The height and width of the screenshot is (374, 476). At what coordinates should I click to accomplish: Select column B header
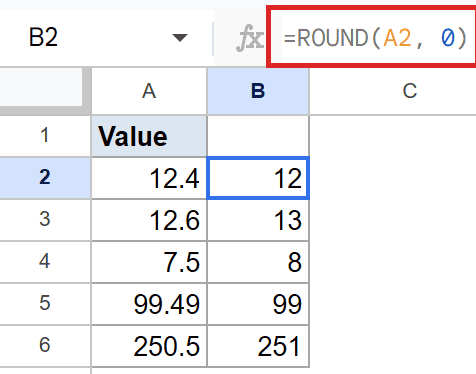258,91
